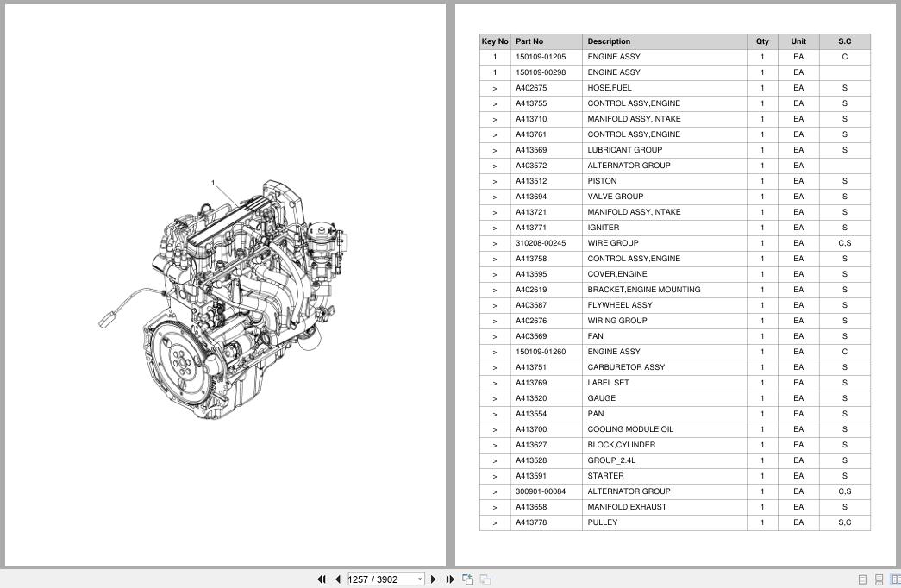
Task: Select the VALVE GROUP description
Action: (615, 197)
